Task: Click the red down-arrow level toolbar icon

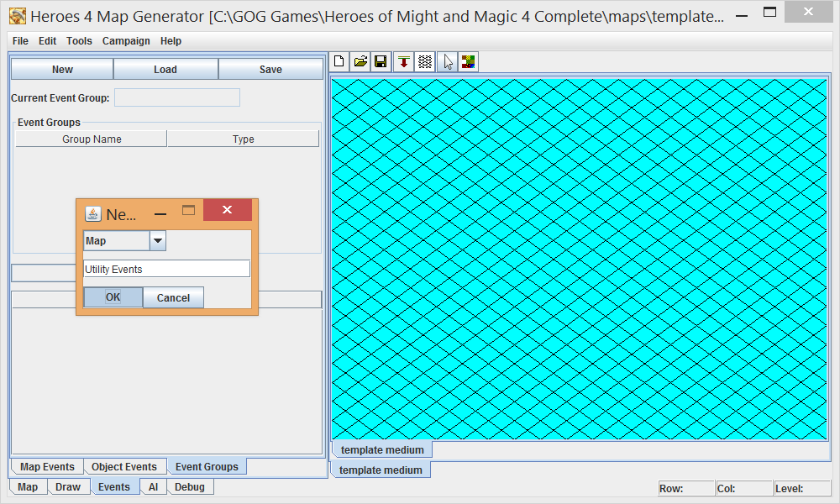Action: point(404,61)
